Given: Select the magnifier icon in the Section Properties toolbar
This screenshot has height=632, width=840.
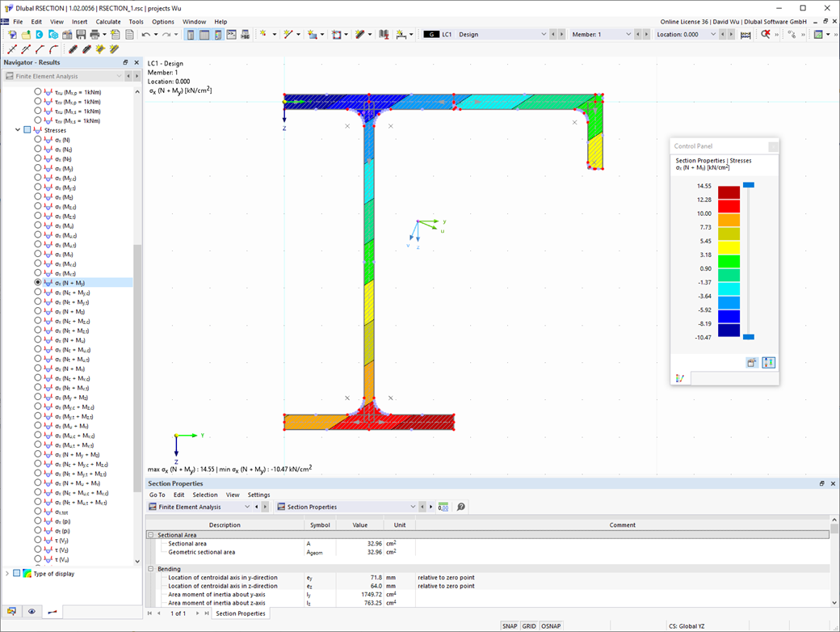Looking at the screenshot, I should 460,506.
